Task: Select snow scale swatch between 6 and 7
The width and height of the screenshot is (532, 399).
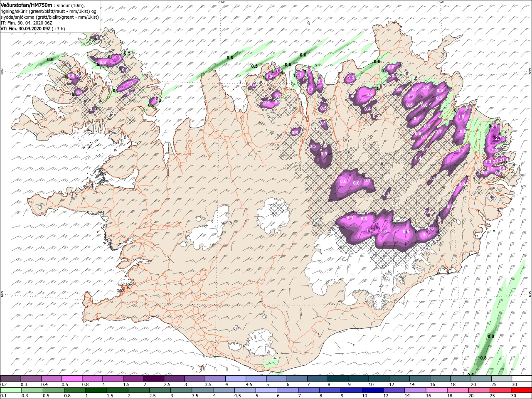Action: [x=297, y=379]
